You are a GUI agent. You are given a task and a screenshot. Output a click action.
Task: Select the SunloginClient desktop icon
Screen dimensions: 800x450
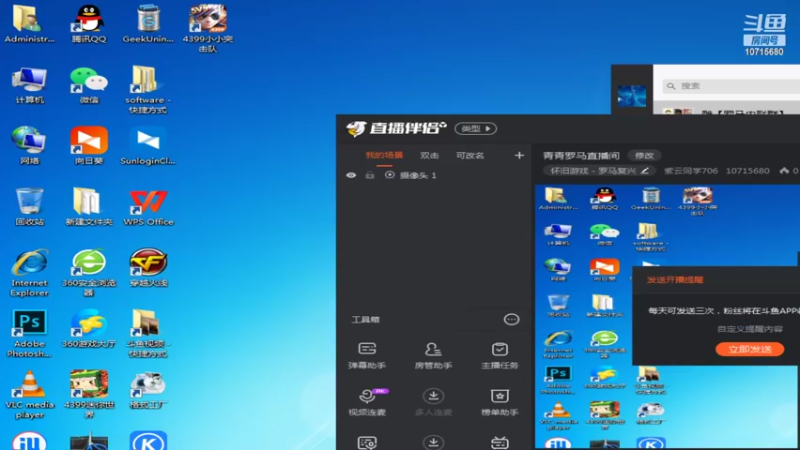[x=148, y=146]
